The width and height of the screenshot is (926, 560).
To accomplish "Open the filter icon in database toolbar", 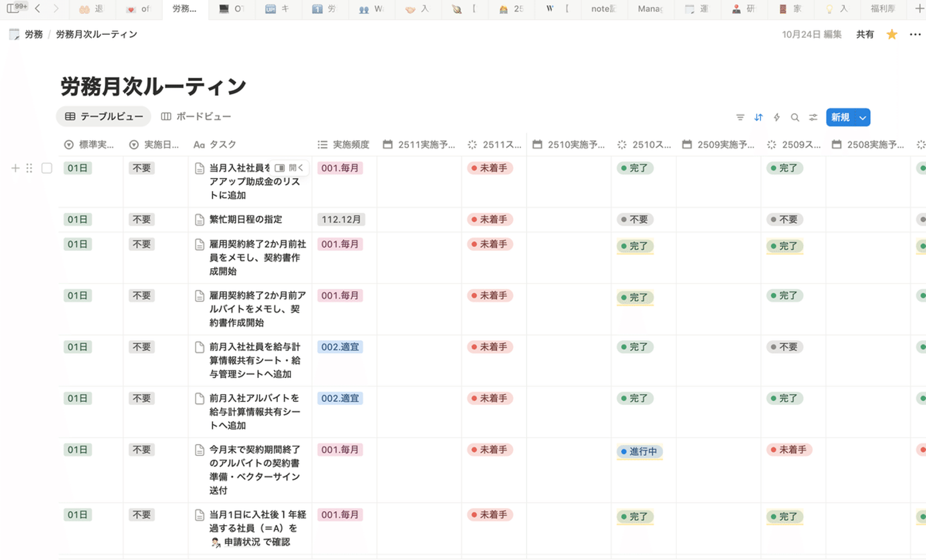I will click(740, 118).
